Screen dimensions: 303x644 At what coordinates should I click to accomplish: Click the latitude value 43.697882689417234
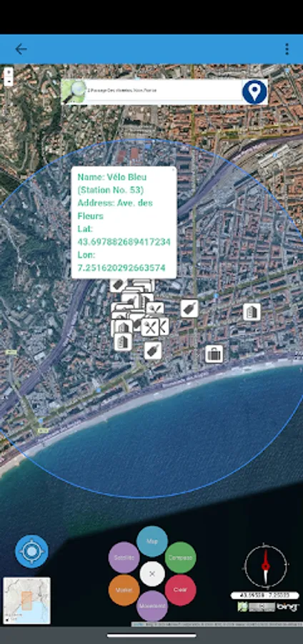pyautogui.click(x=124, y=242)
